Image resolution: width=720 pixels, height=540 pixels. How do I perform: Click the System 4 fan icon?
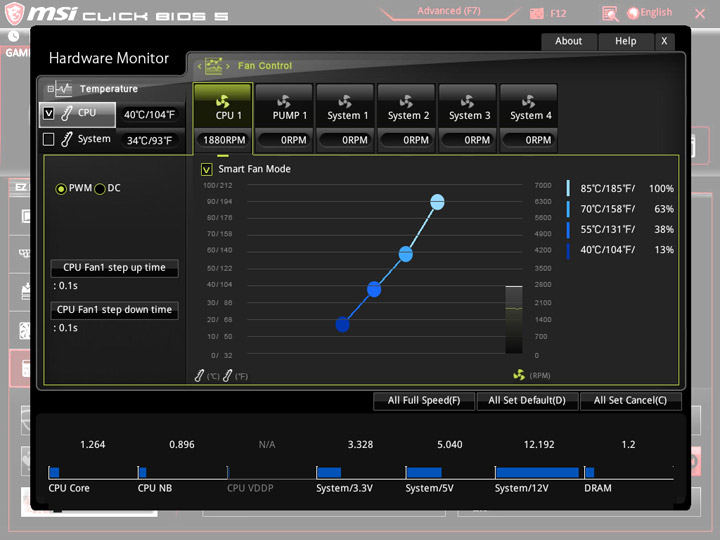(529, 101)
